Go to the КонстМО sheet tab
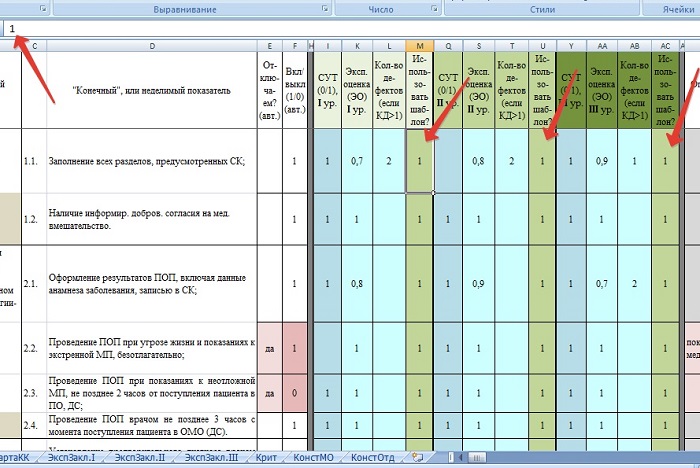This screenshot has width=700, height=468. tap(313, 457)
